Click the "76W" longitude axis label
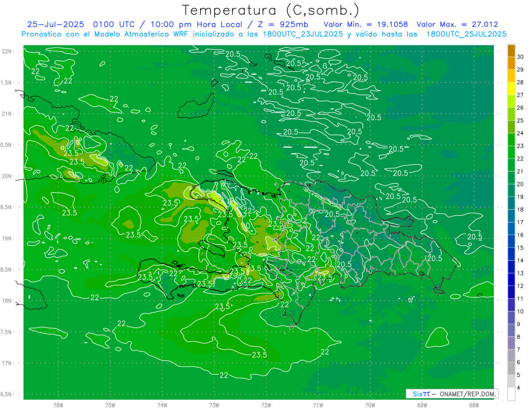Image resolution: width=532 pixels, height=411 pixels. [x=58, y=405]
